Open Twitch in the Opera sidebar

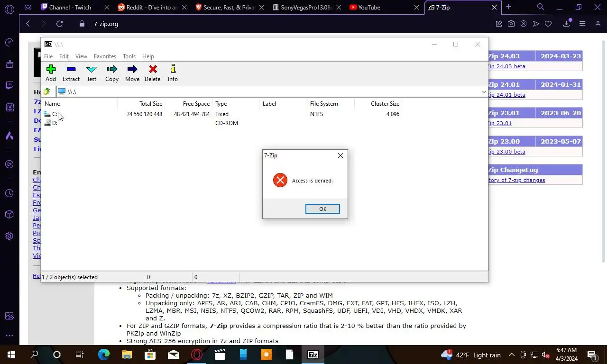(x=9, y=85)
